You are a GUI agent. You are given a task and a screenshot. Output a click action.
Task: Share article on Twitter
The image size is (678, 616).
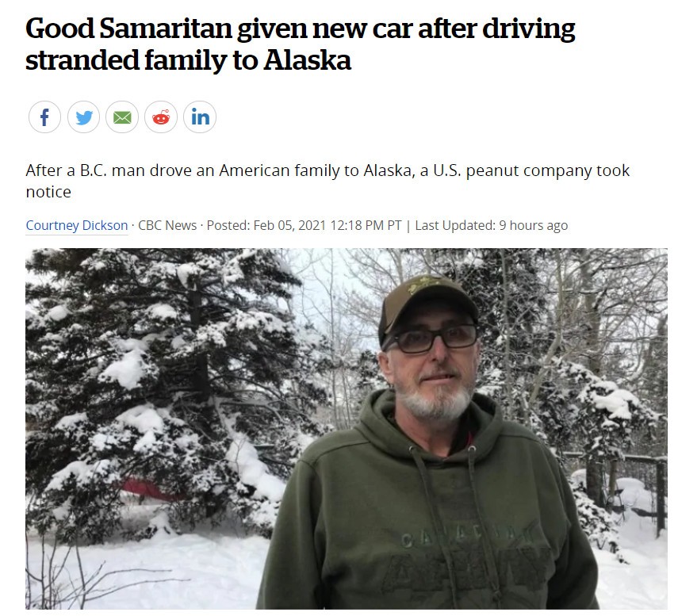click(x=83, y=117)
